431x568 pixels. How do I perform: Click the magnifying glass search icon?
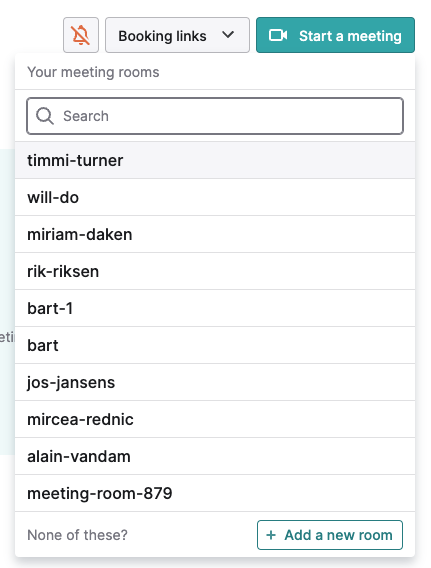pyautogui.click(x=45, y=116)
